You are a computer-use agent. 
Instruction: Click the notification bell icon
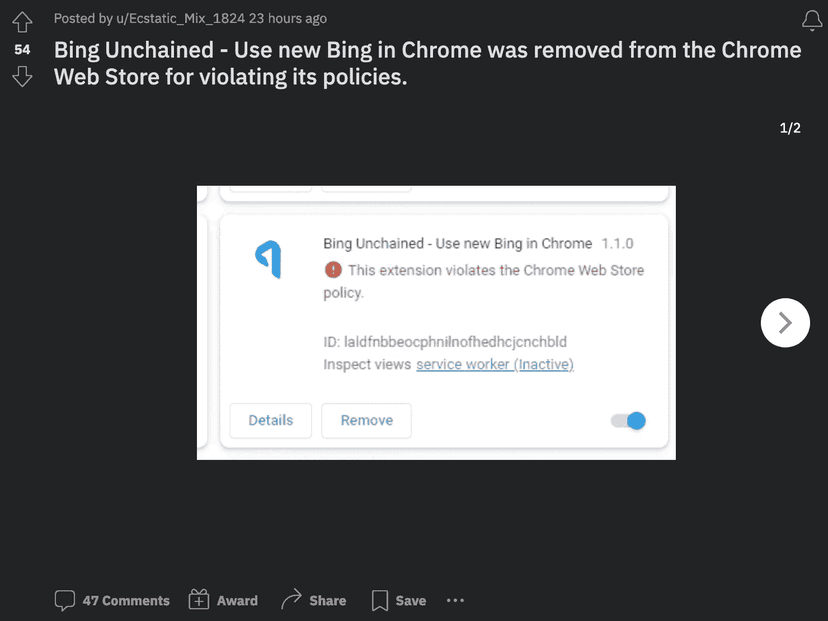pos(812,19)
